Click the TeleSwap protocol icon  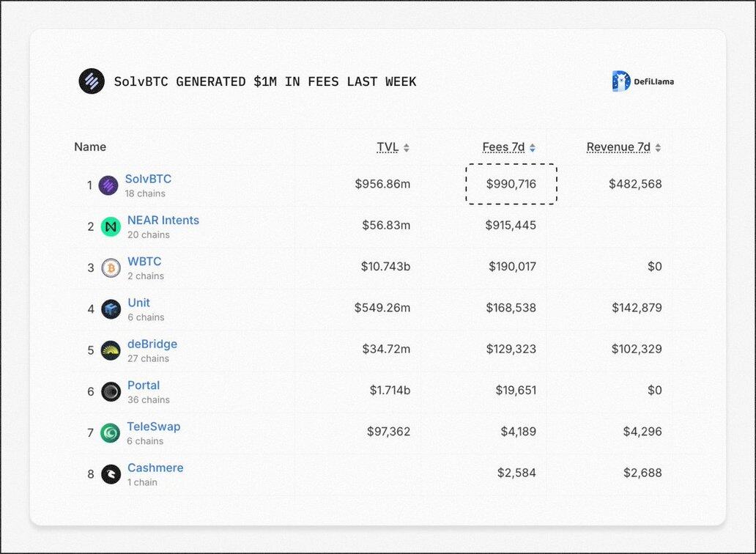coord(111,433)
